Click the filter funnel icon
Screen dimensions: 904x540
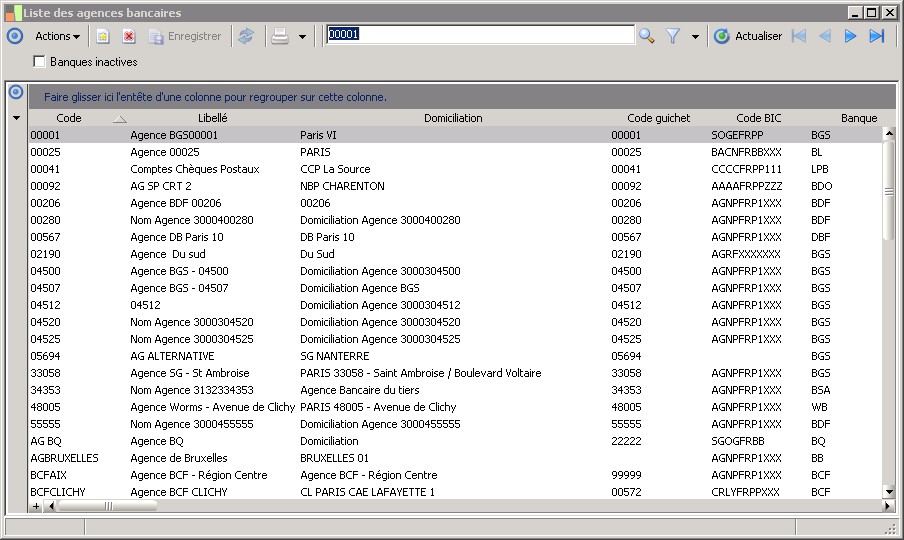673,36
